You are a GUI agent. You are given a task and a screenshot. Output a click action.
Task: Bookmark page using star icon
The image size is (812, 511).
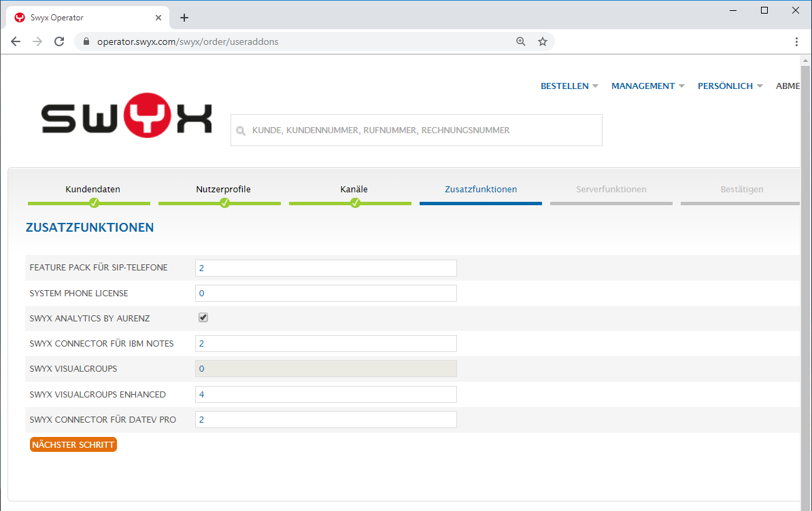(x=543, y=41)
